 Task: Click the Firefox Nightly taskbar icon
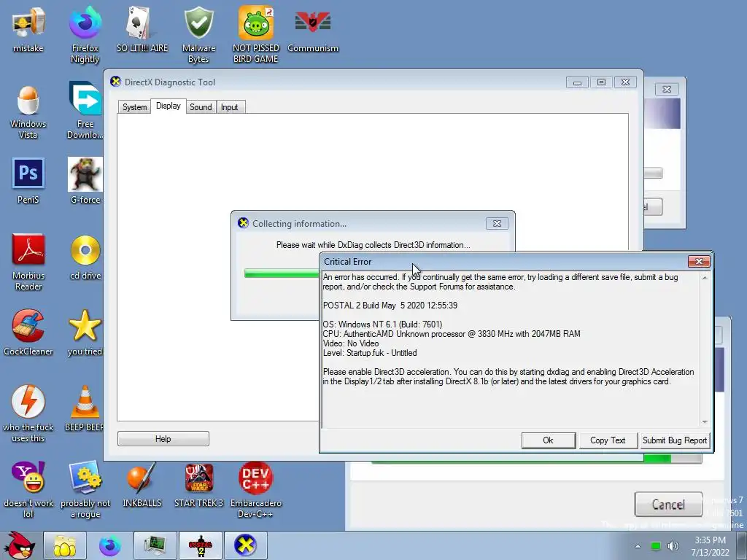point(109,545)
